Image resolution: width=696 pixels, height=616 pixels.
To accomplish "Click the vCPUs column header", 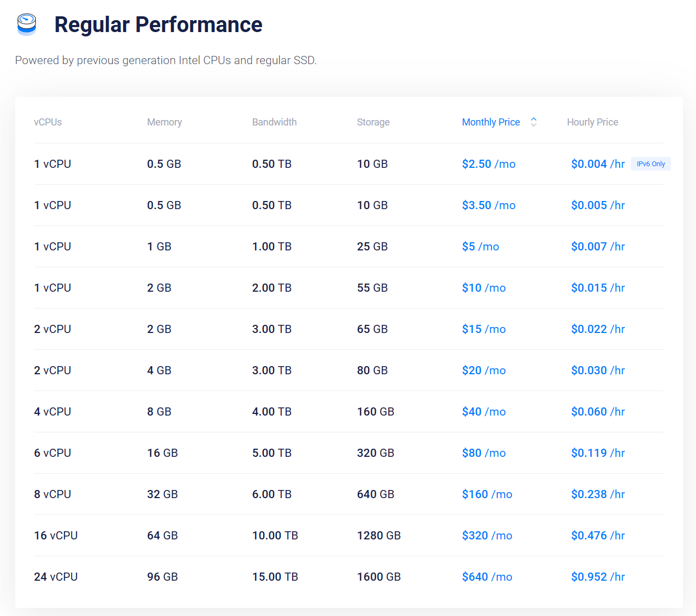I will coord(48,122).
